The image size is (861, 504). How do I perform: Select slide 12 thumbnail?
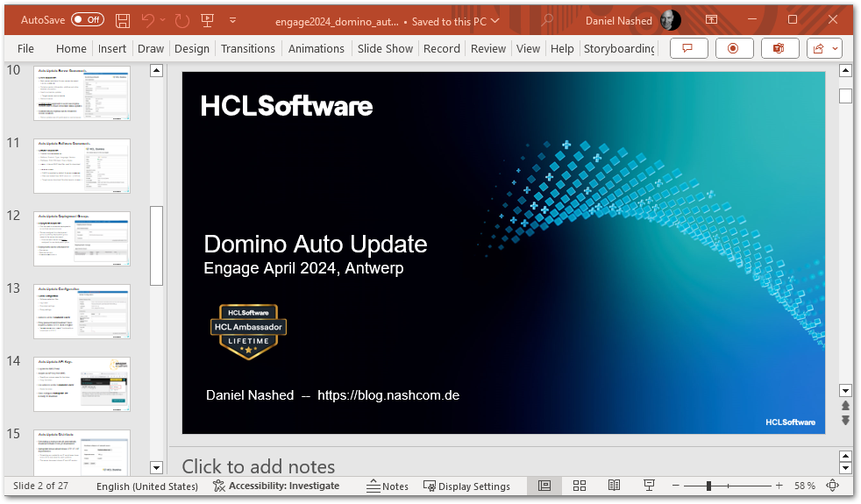82,238
